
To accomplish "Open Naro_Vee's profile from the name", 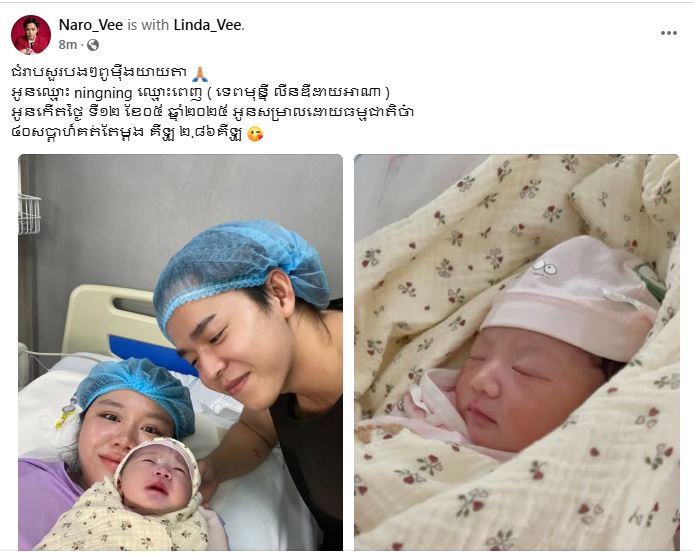I will (x=91, y=25).
